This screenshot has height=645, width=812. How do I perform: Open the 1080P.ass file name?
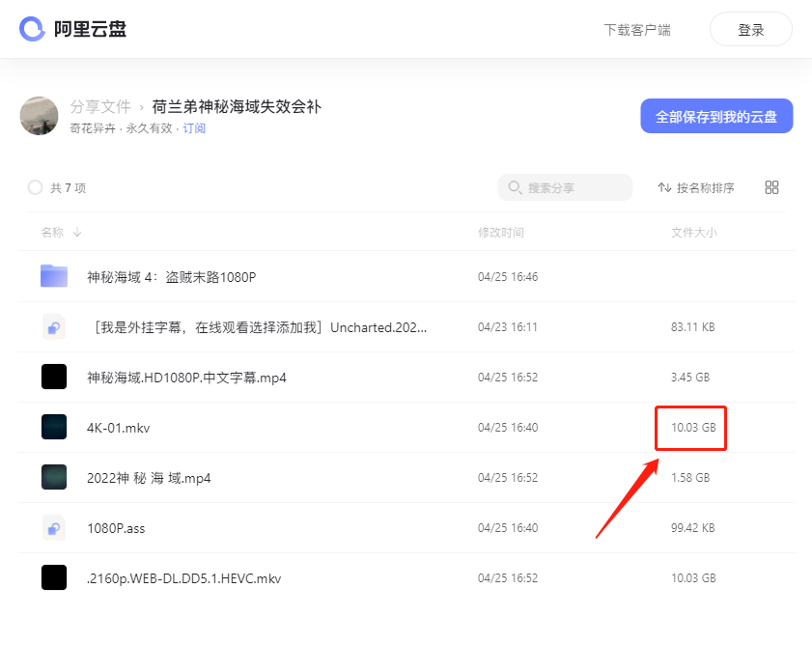116,528
